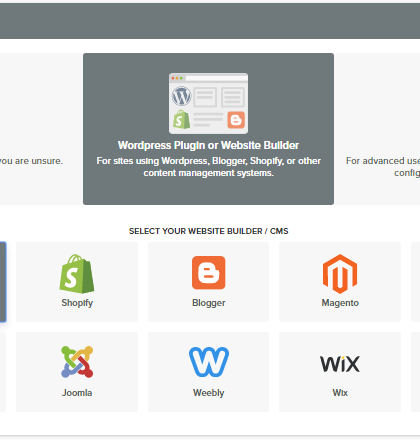Click the Magento label text
The width and height of the screenshot is (420, 440).
pos(340,303)
